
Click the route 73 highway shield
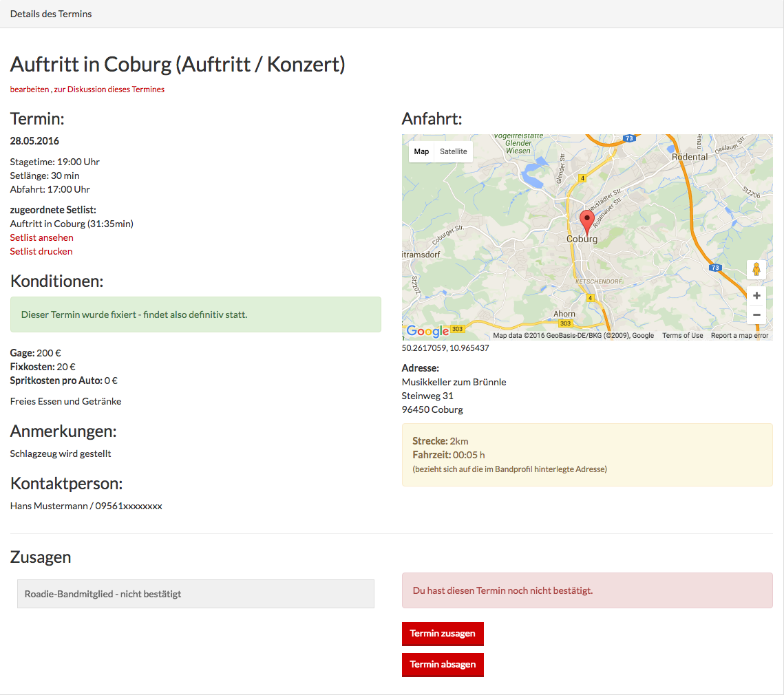pyautogui.click(x=716, y=268)
